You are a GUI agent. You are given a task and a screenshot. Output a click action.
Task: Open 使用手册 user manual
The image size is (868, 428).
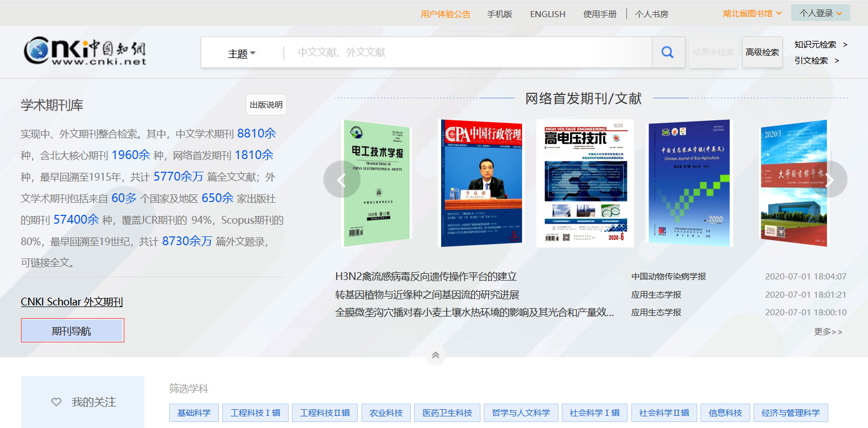pos(600,14)
